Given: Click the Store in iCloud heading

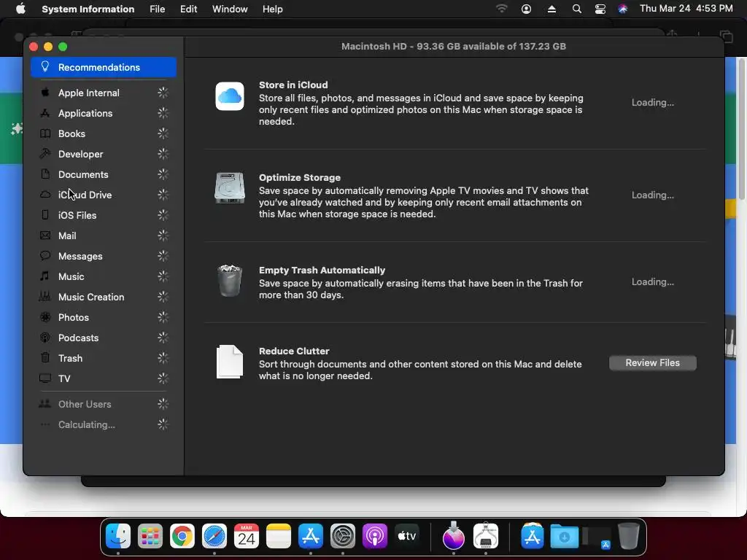Looking at the screenshot, I should tap(293, 85).
